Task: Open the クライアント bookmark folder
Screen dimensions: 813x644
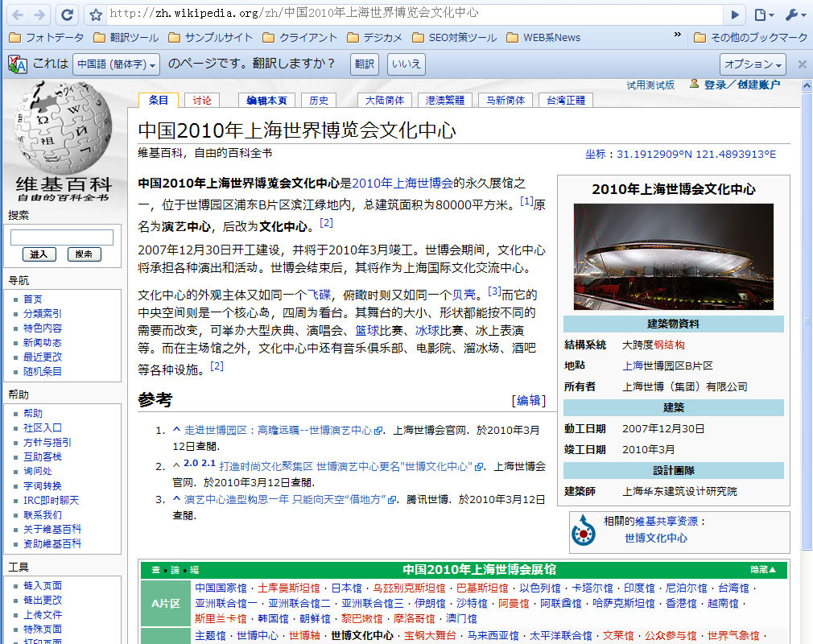Action: point(299,37)
